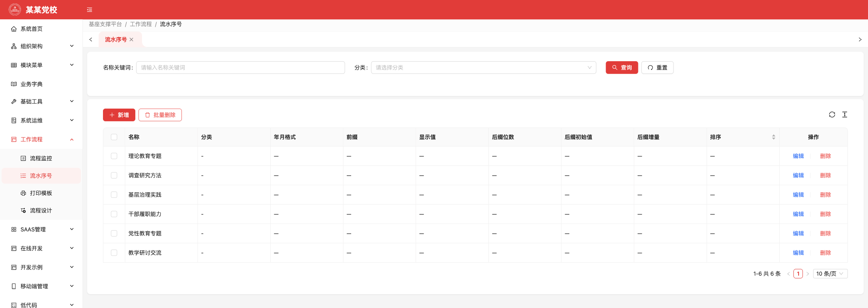Viewport: 868px width, 308px height.
Task: Click the 移动端管理 phone icon
Action: click(x=14, y=286)
